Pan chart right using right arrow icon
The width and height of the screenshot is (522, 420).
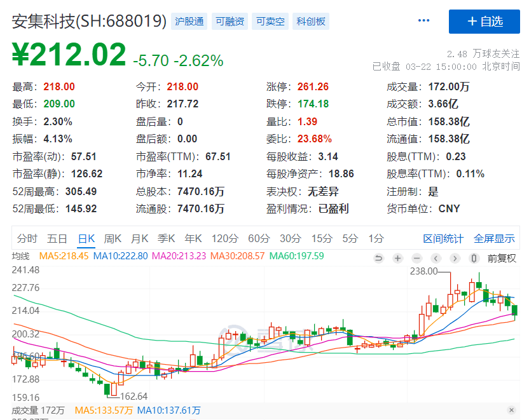[454, 259]
